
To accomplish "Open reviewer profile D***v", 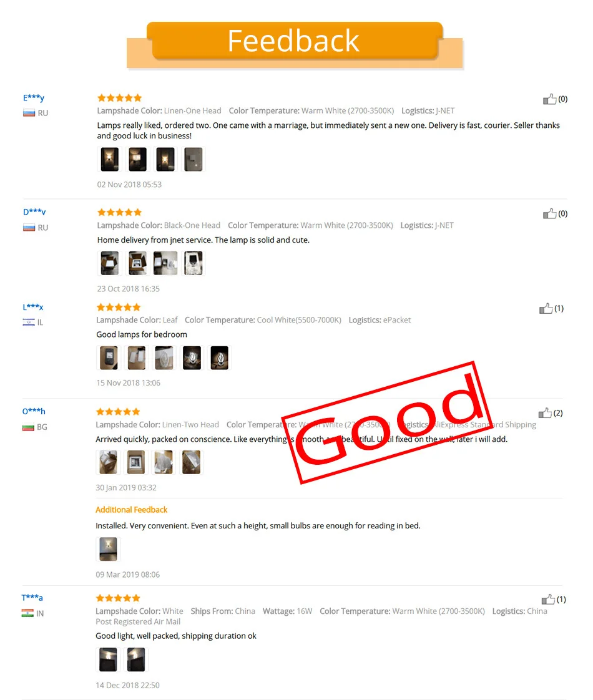I will click(34, 211).
